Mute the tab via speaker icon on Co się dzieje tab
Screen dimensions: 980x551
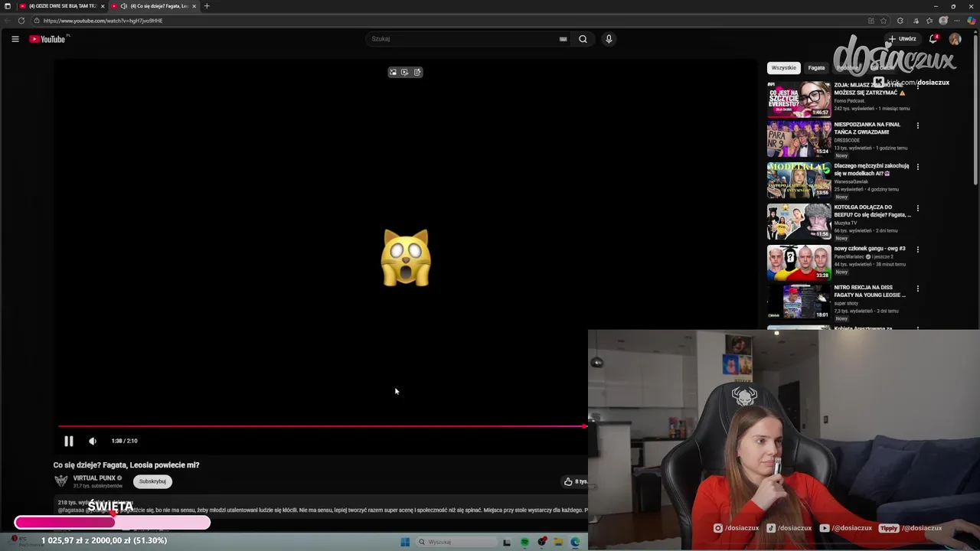point(123,6)
